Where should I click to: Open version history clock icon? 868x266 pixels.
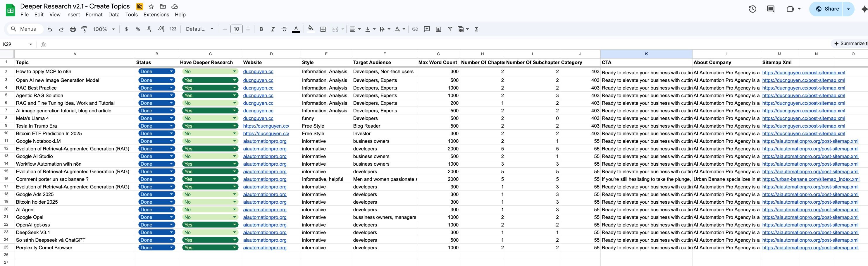coord(752,9)
